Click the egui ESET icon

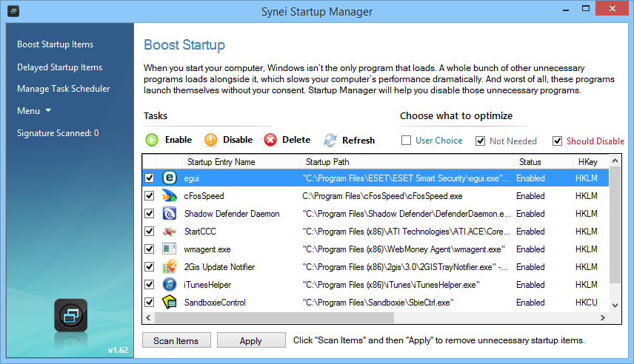point(170,178)
